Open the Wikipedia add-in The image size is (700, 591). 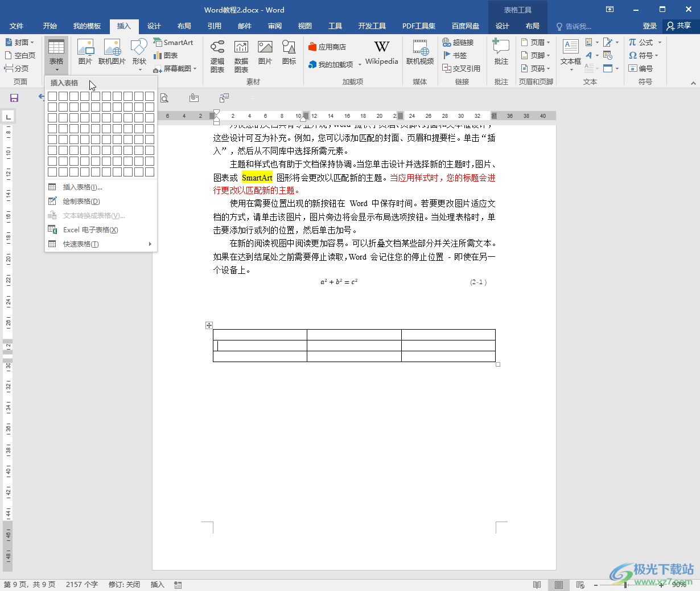382,52
